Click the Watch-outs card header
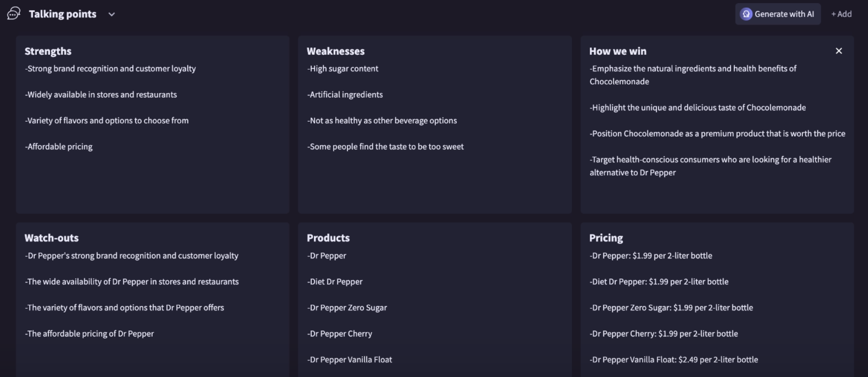Viewport: 868px width, 377px height. click(51, 238)
